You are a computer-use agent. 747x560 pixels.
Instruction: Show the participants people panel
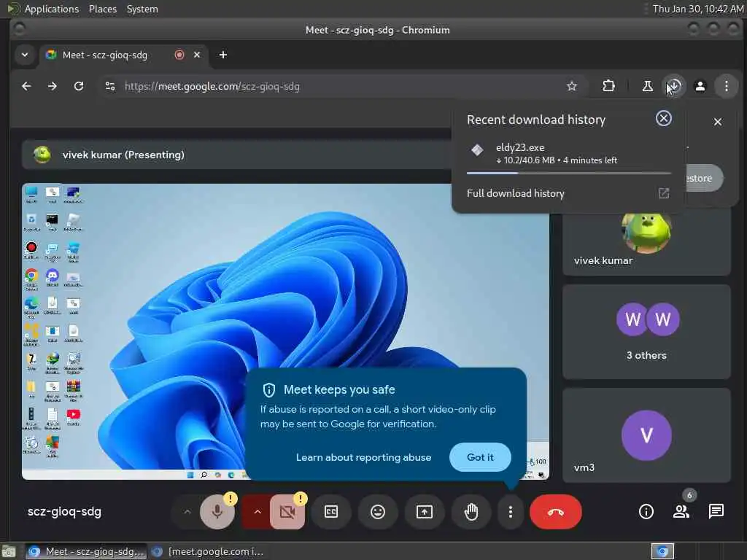(x=681, y=512)
